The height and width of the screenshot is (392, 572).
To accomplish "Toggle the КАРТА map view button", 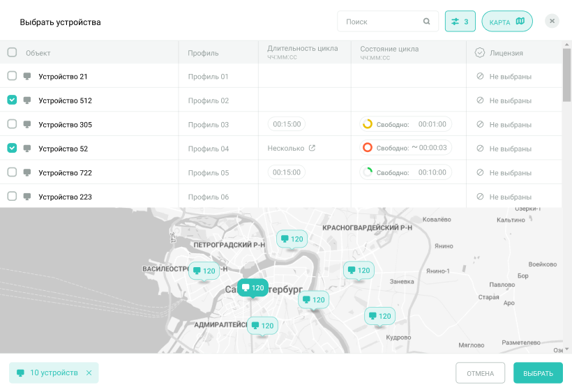I will point(507,22).
